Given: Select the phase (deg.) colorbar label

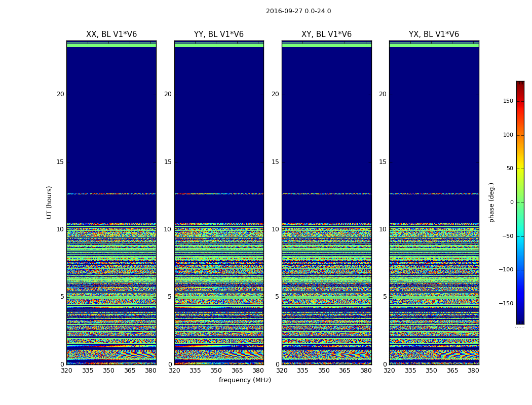Looking at the screenshot, I should pos(491,202).
